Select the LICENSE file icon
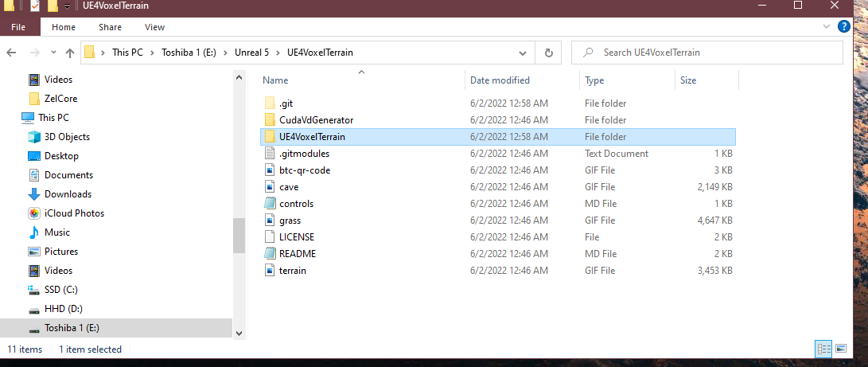Screen dimensions: 868x367 point(270,237)
